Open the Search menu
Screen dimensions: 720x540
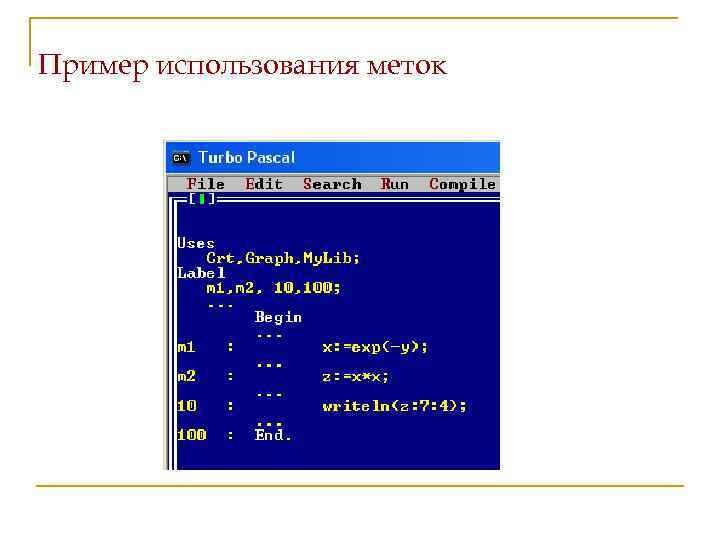332,184
